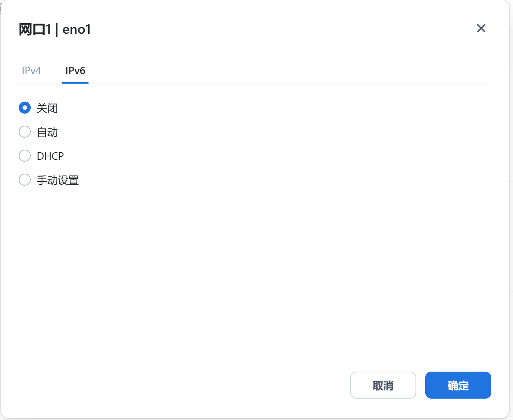Enable the DHCP radio button circle

pyautogui.click(x=25, y=156)
